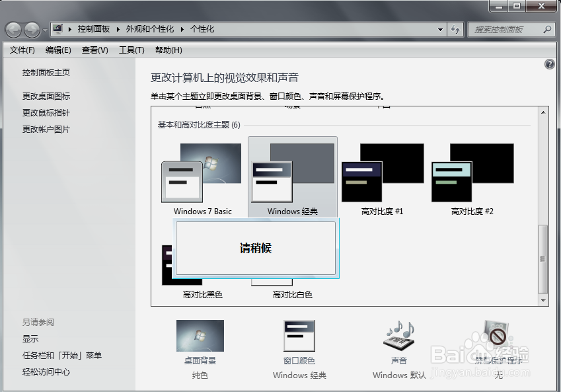
Task: Click the theme list scrollbar thumb
Action: [x=543, y=259]
